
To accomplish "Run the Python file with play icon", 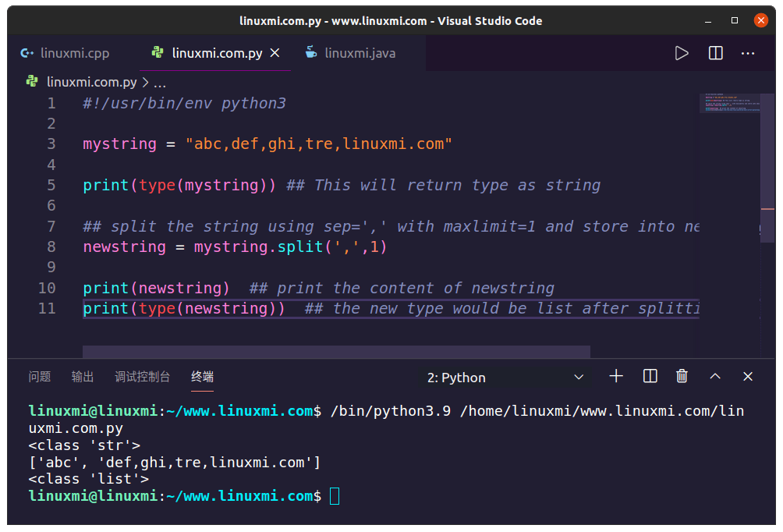I will point(682,53).
